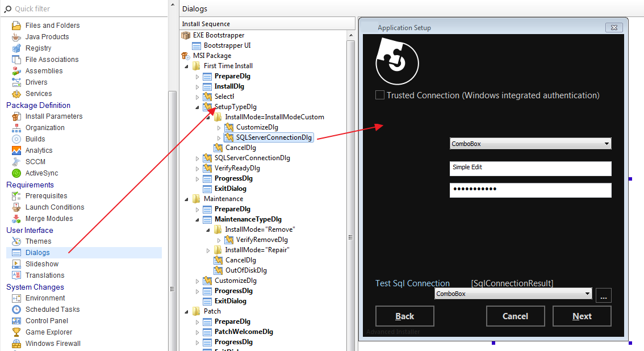Select the Analytics icon in sidebar

16,151
